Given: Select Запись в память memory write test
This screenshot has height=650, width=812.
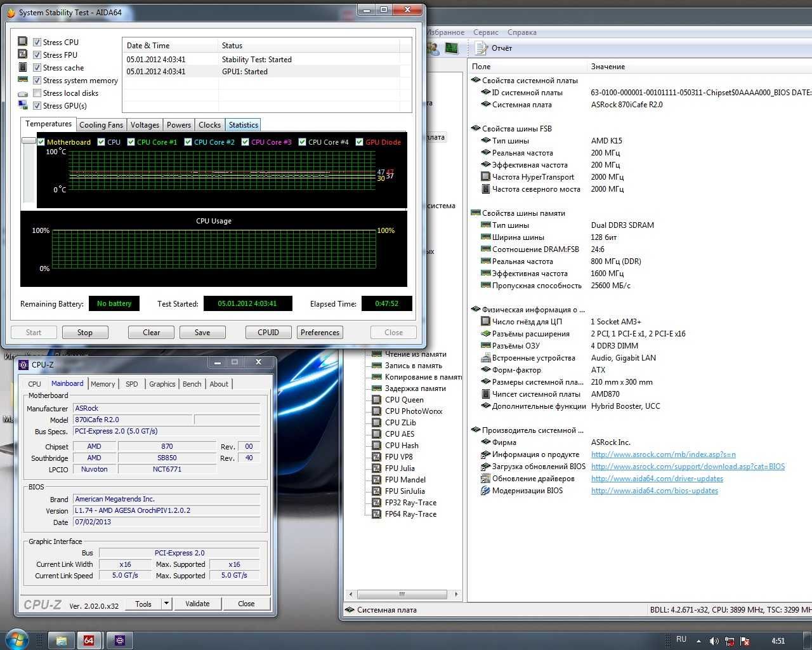Looking at the screenshot, I should [x=414, y=366].
